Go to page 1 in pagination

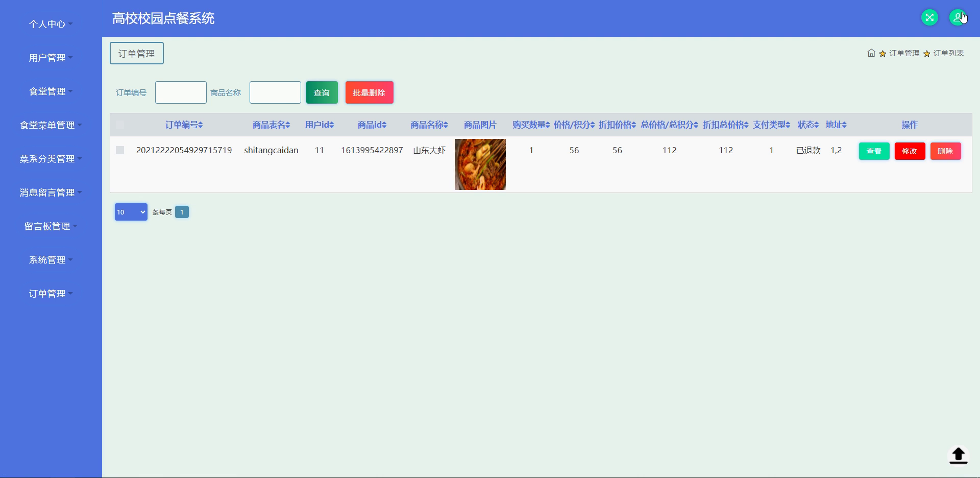[182, 212]
